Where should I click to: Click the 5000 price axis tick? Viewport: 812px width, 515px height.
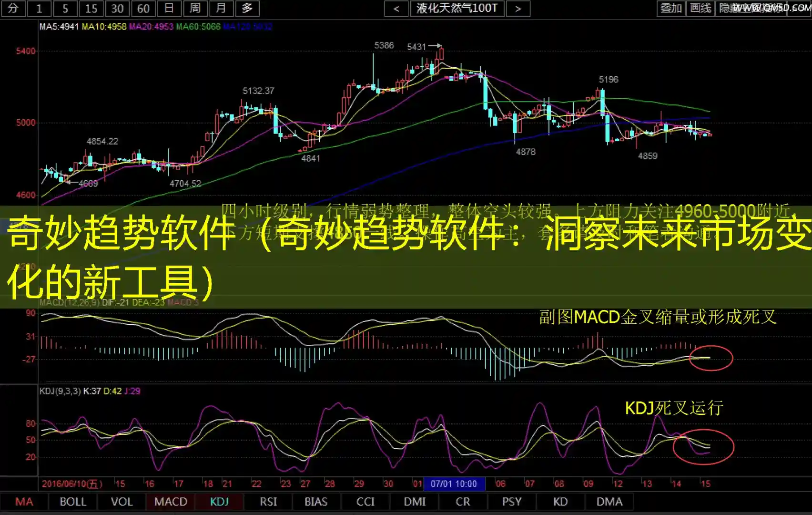26,123
